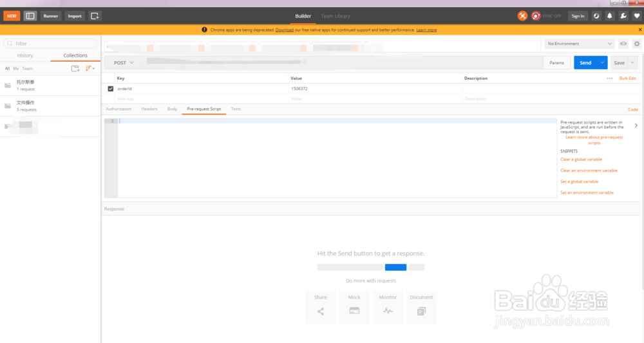644x343 pixels.
Task: Insert Set an environment variable snippet
Action: tap(587, 192)
